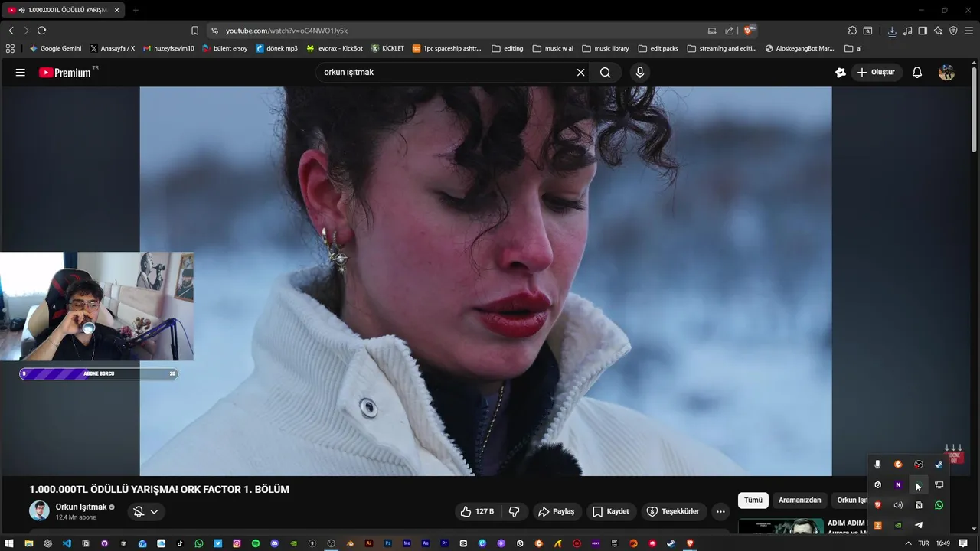
Task: Open OBS icon in the tray popup
Action: tap(919, 465)
